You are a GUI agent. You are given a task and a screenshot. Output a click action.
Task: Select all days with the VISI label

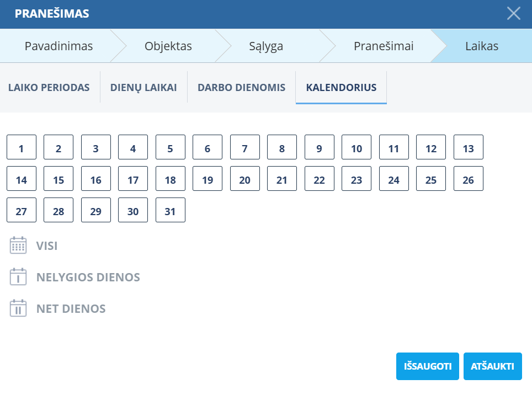pos(47,245)
